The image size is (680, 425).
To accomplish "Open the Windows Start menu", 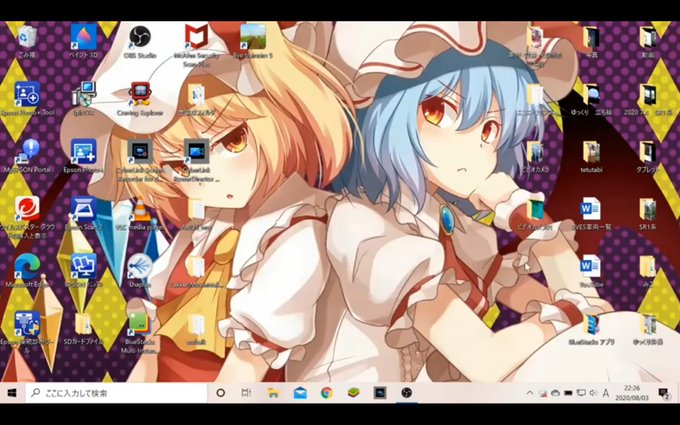I will tap(12, 393).
